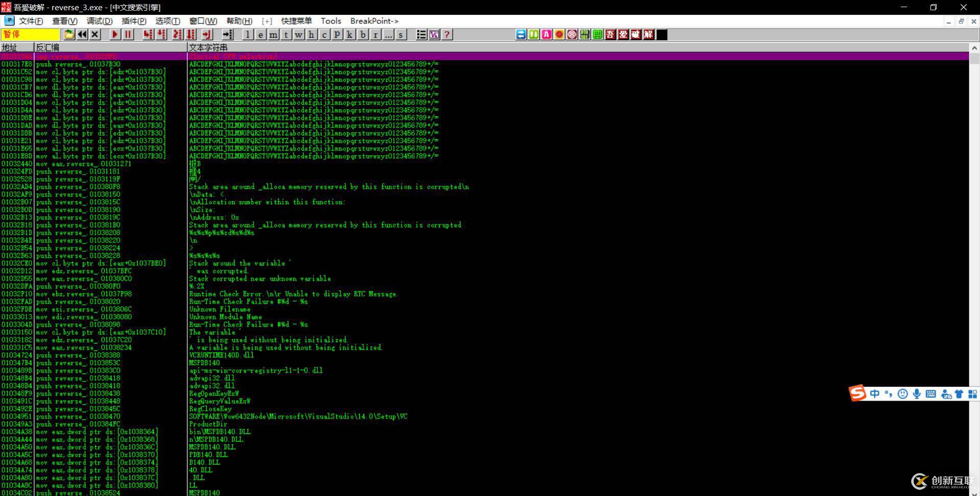This screenshot has height=496, width=980.
Task: Open Windows list with 'w' button
Action: pos(299,34)
